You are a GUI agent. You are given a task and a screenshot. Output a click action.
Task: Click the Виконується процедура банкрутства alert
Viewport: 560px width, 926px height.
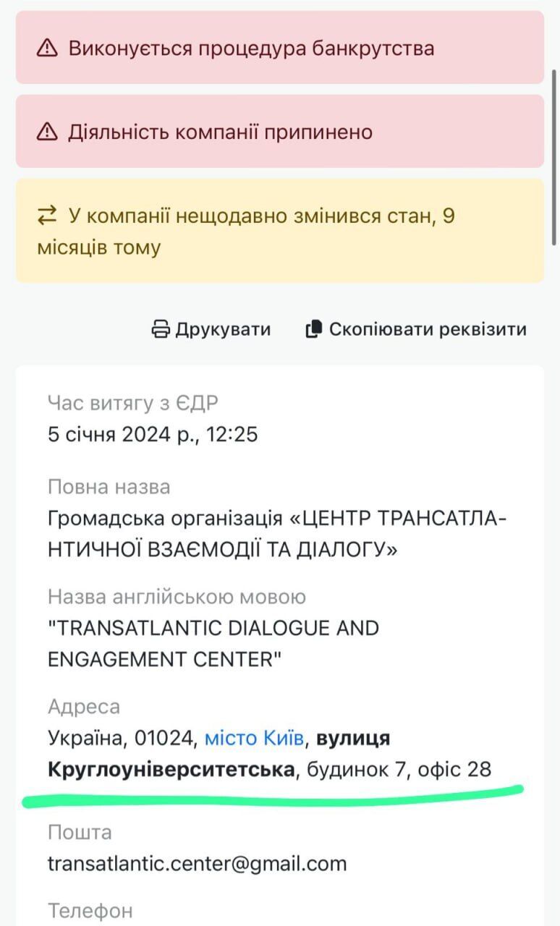coord(280,48)
